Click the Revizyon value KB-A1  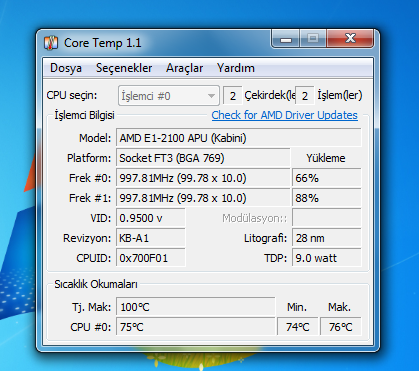click(x=151, y=238)
